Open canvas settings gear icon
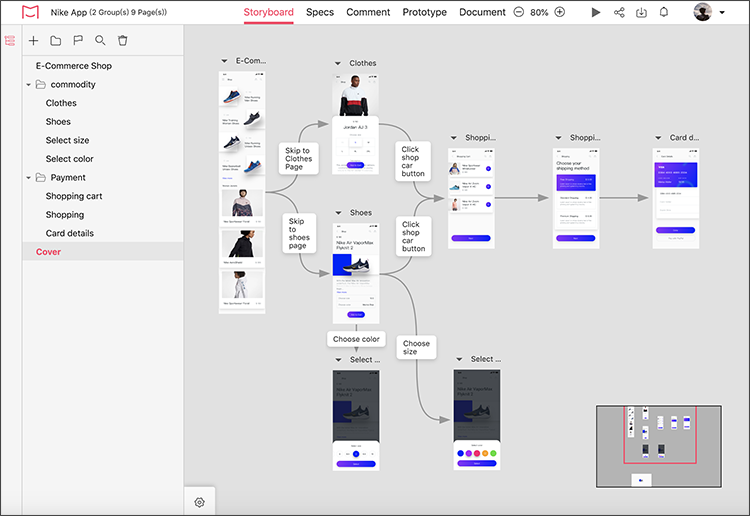 pos(199,502)
